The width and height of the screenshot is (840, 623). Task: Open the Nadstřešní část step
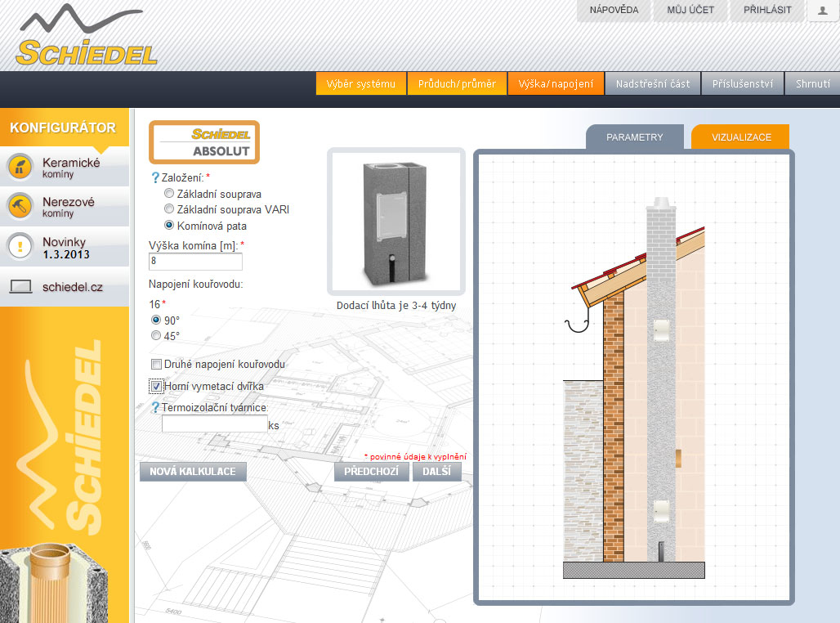(x=652, y=83)
